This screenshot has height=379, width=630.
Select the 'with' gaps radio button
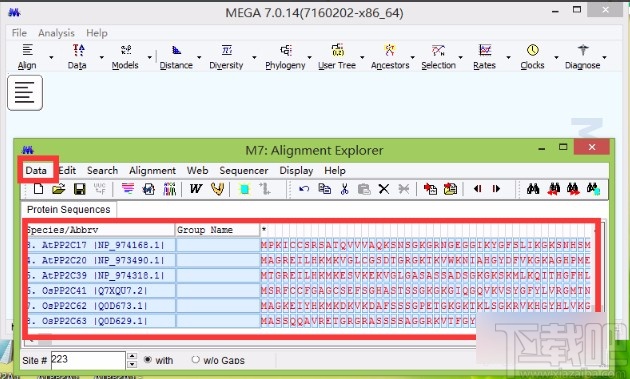(148, 360)
